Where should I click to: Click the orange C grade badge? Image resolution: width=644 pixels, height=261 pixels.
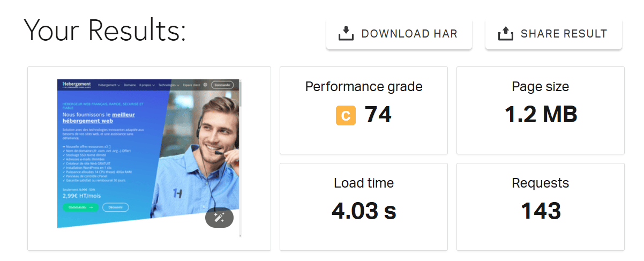pyautogui.click(x=346, y=116)
